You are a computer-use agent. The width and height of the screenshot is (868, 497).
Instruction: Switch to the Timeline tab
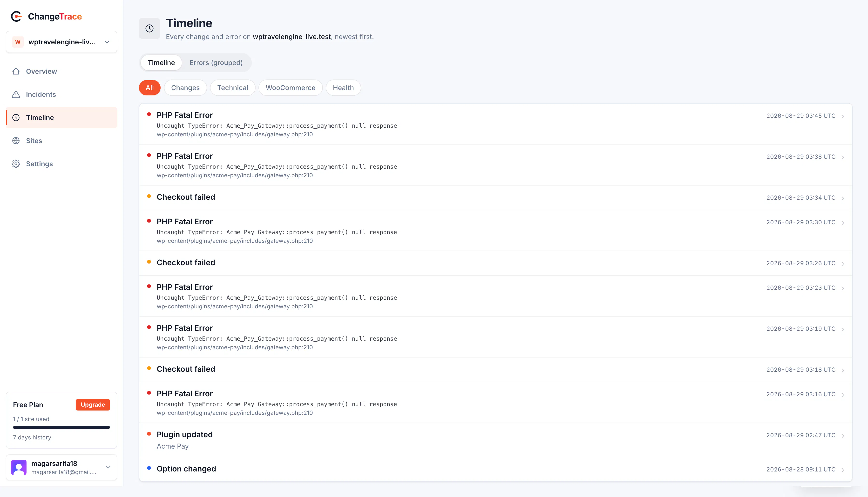tap(161, 63)
